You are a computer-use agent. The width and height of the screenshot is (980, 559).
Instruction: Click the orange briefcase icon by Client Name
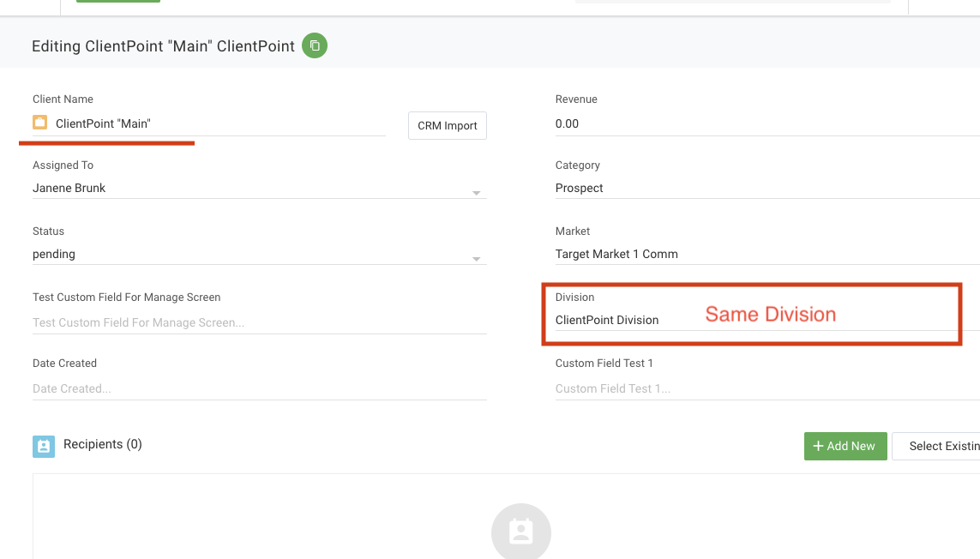coord(40,123)
